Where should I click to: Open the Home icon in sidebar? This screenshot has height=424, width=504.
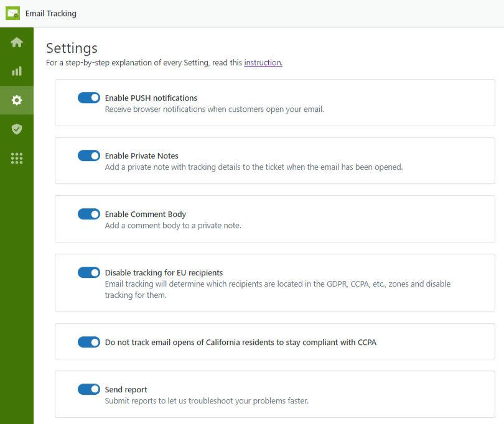tap(17, 42)
